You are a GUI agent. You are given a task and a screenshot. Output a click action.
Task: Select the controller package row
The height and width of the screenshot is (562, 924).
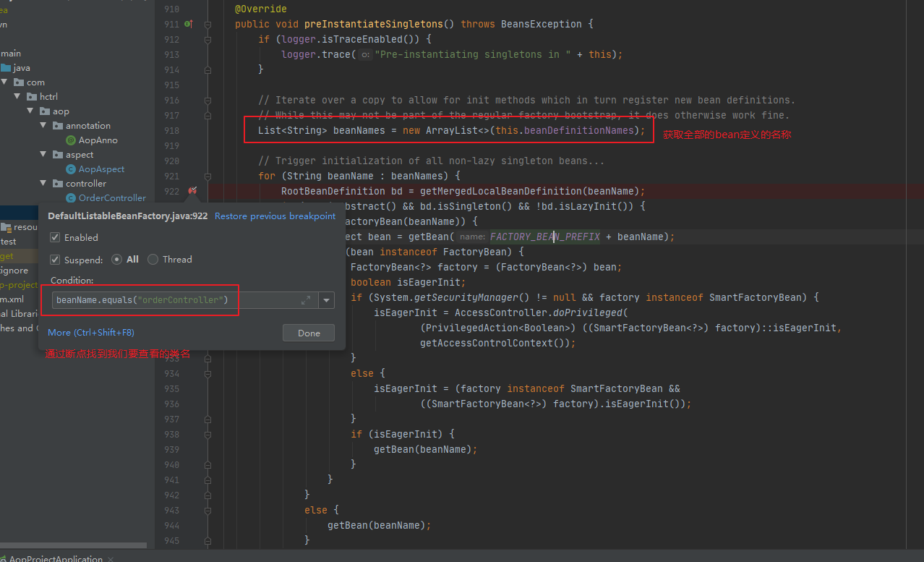[x=86, y=184]
